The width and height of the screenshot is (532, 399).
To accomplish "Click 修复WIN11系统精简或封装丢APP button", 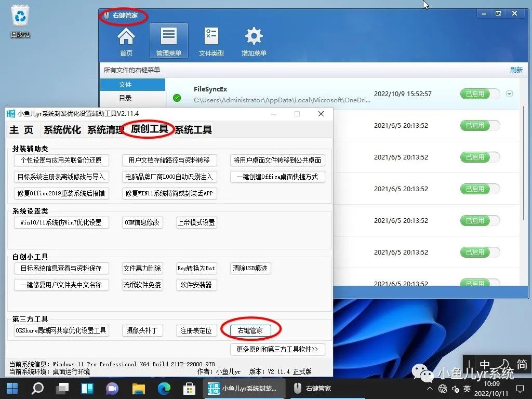I will [169, 193].
